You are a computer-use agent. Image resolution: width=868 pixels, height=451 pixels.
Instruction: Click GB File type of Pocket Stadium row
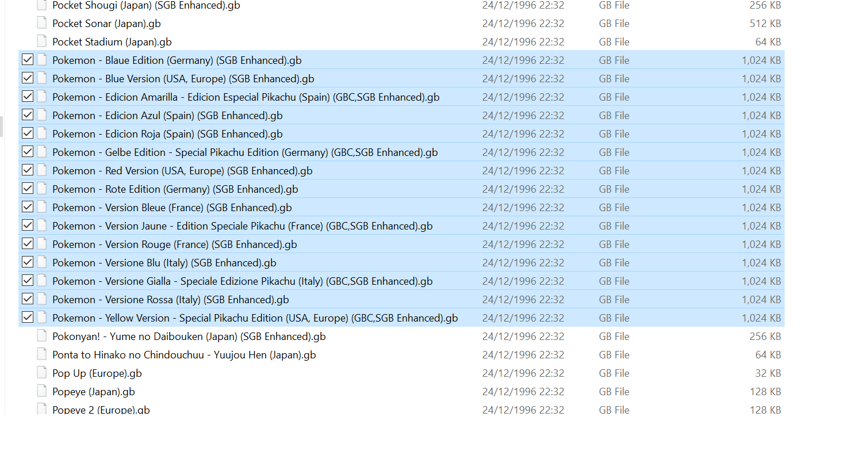click(614, 42)
